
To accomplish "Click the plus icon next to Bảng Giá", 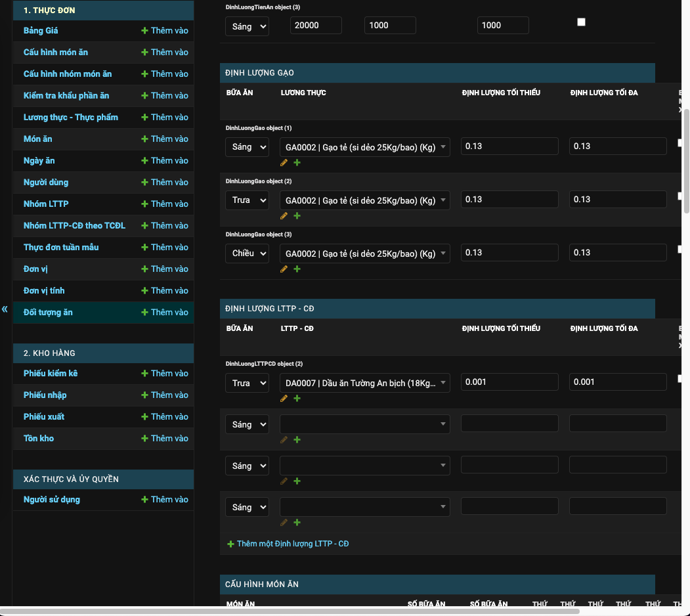I will pyautogui.click(x=144, y=30).
